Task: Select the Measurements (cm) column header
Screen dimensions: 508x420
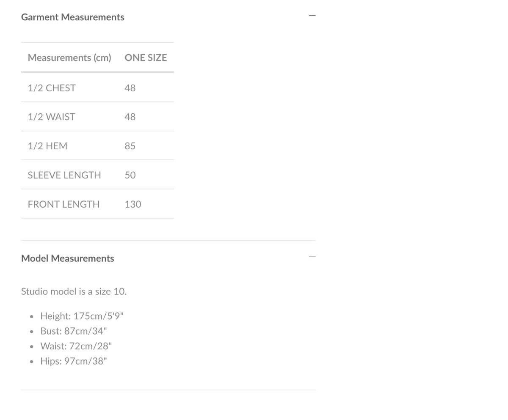Action: 69,58
